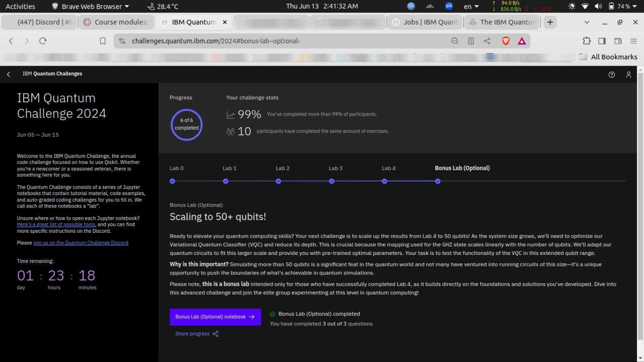Switch to the Jobs | IBM Quantum tab
This screenshot has width=644, height=362.
click(x=425, y=22)
